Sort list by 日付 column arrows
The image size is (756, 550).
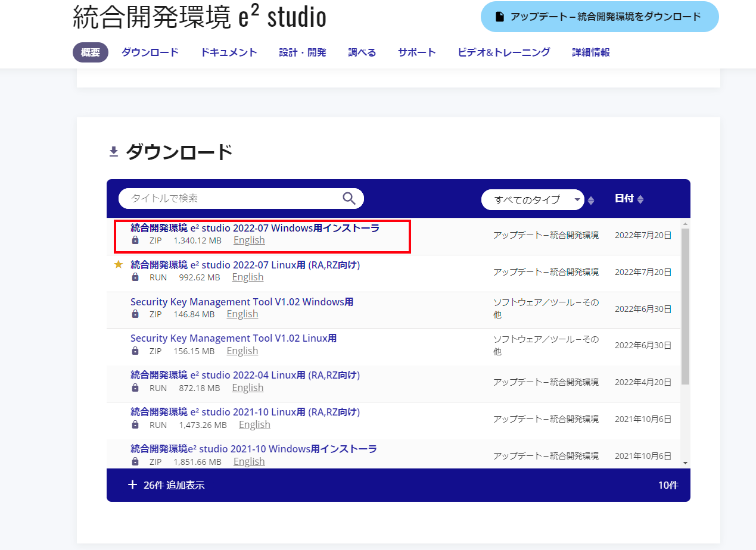tap(640, 199)
